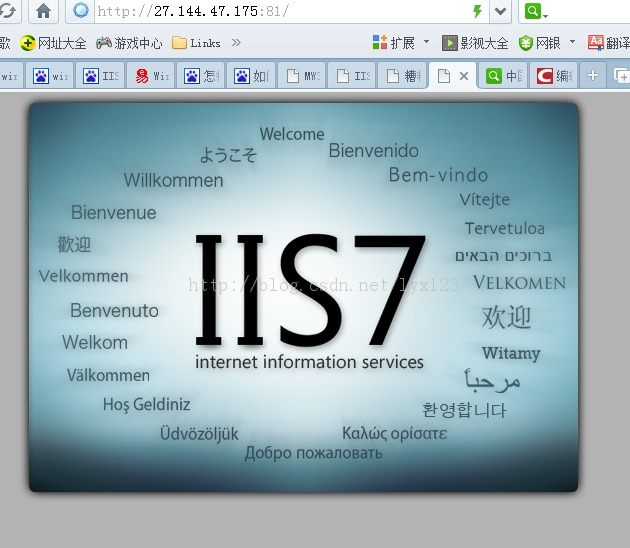Click the tab restore windows icon
Viewport: 630px width, 548px height.
click(x=621, y=75)
